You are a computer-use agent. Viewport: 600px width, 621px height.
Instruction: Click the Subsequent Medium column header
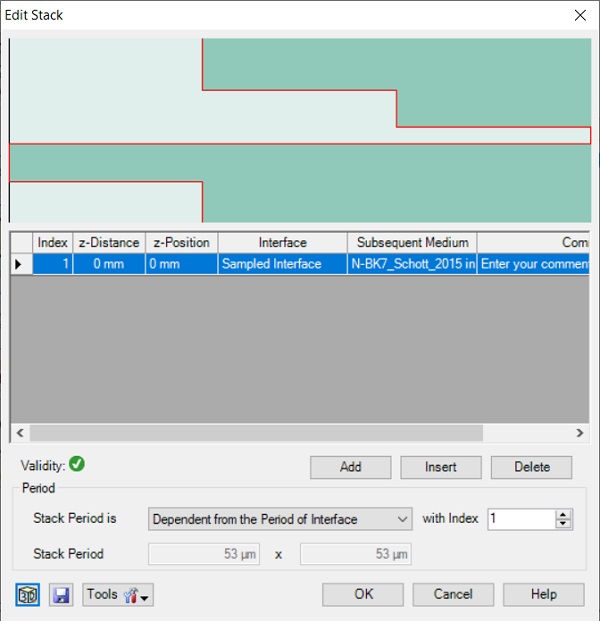[412, 242]
